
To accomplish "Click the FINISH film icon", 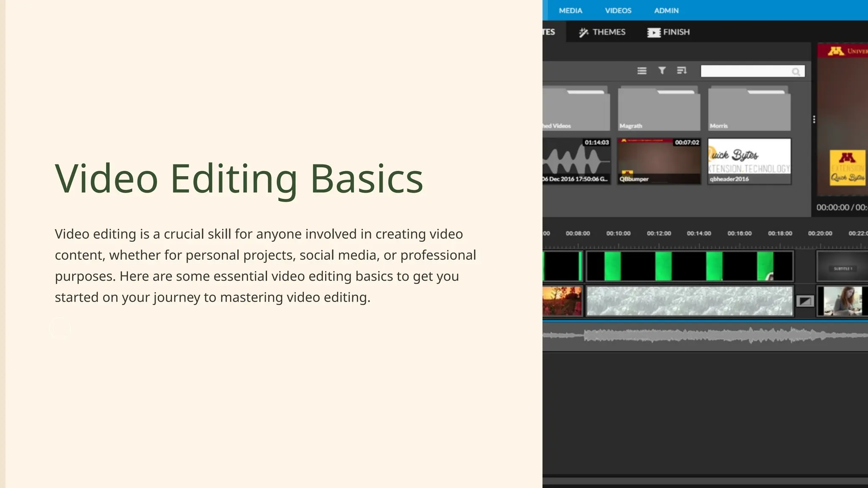I will point(654,33).
